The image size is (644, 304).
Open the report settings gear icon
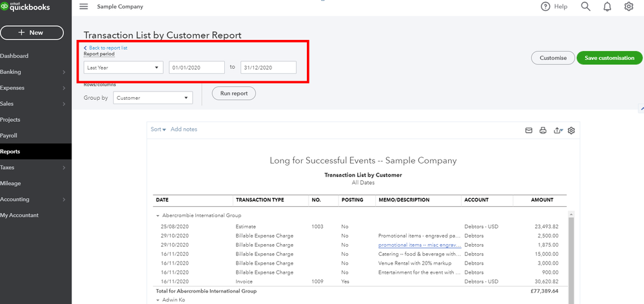[571, 130]
